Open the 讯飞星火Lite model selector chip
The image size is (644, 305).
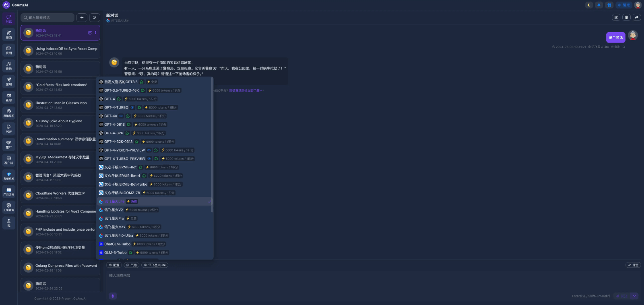pyautogui.click(x=155, y=265)
